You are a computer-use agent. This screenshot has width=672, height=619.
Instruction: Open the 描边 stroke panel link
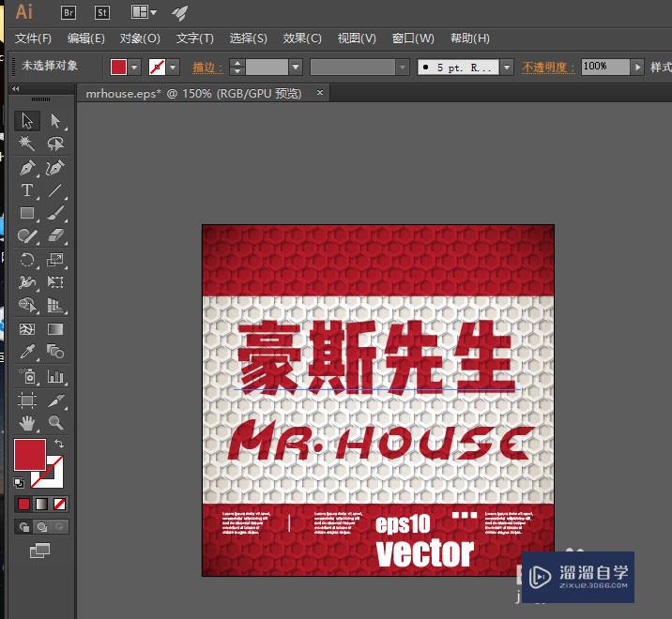(207, 68)
